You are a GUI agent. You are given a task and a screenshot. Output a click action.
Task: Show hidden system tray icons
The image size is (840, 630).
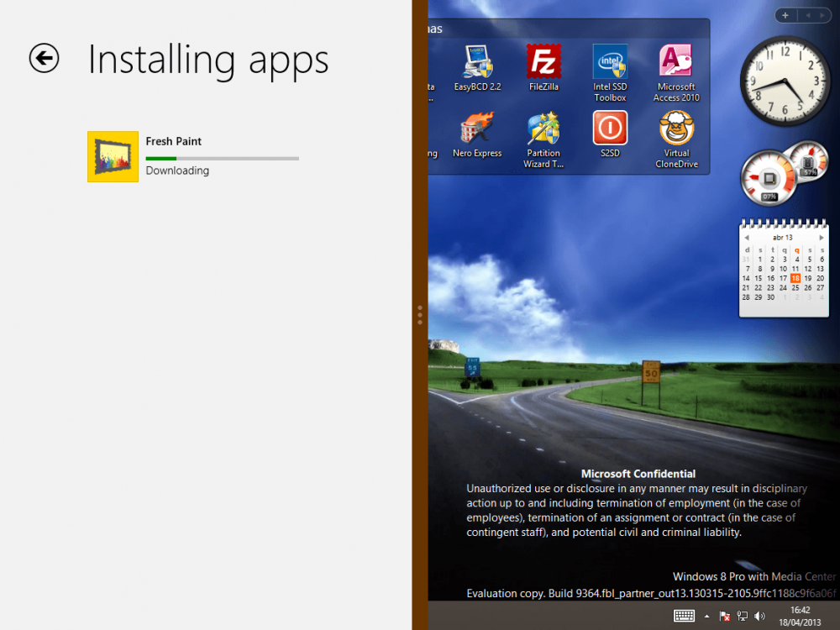tap(707, 616)
